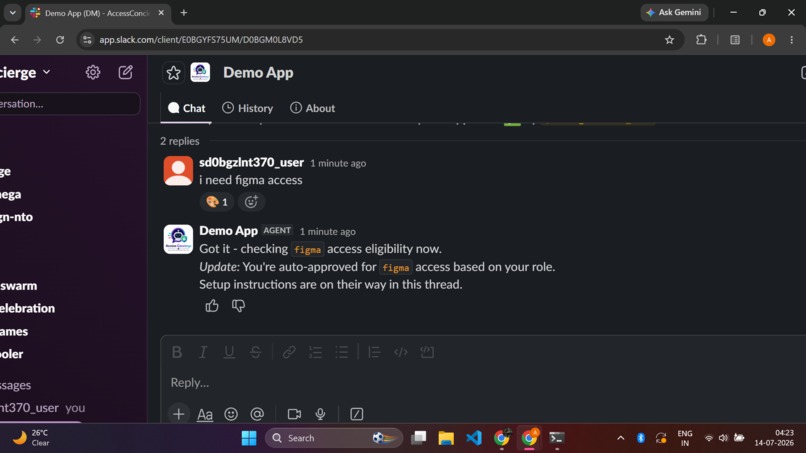Image resolution: width=806 pixels, height=453 pixels.
Task: Open the About tab
Action: point(313,108)
